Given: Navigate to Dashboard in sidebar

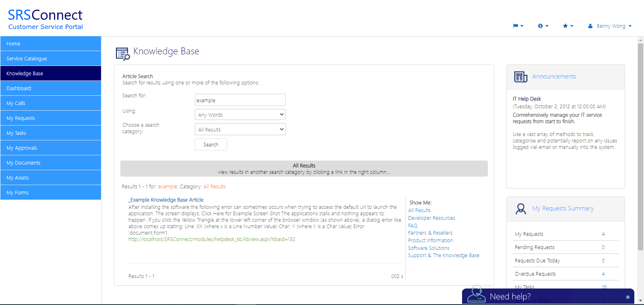Looking at the screenshot, I should click(x=51, y=88).
